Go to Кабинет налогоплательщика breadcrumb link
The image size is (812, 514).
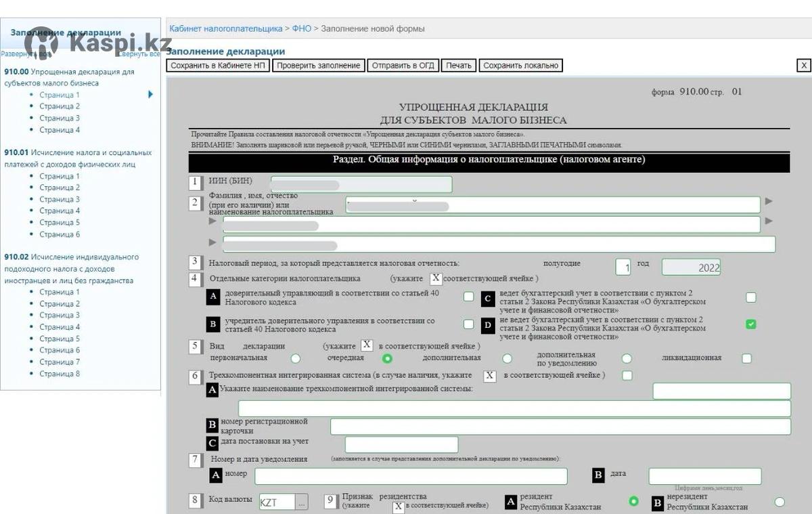click(225, 28)
